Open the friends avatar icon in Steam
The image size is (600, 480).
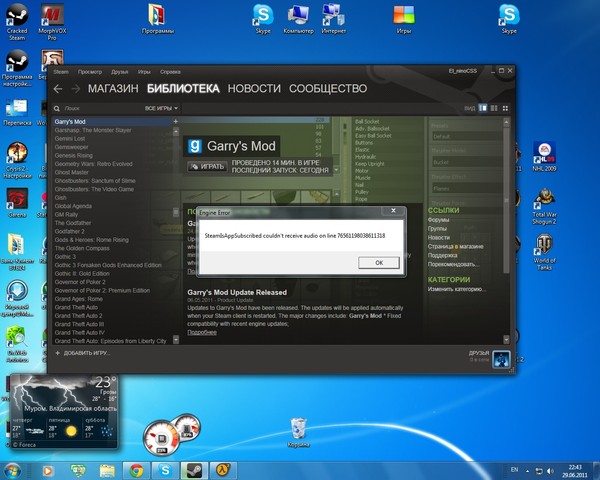pyautogui.click(x=501, y=359)
